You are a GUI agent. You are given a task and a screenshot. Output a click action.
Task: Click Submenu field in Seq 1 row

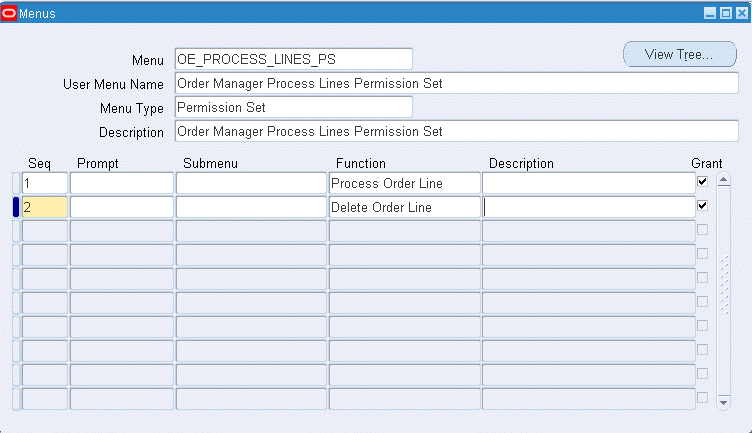[x=251, y=183]
